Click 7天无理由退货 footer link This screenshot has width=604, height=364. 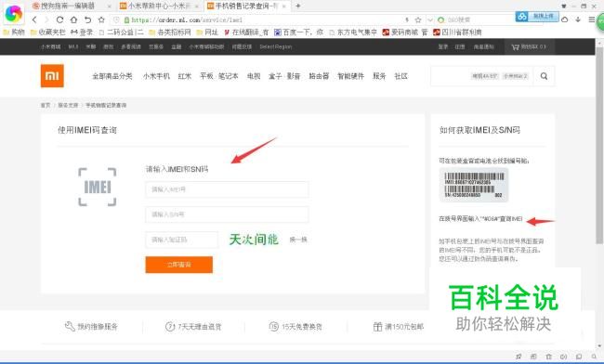coord(194,327)
